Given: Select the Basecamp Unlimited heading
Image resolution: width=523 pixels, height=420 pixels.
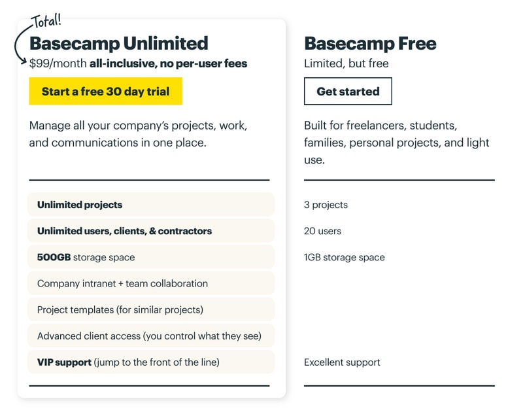Looking at the screenshot, I should 119,43.
